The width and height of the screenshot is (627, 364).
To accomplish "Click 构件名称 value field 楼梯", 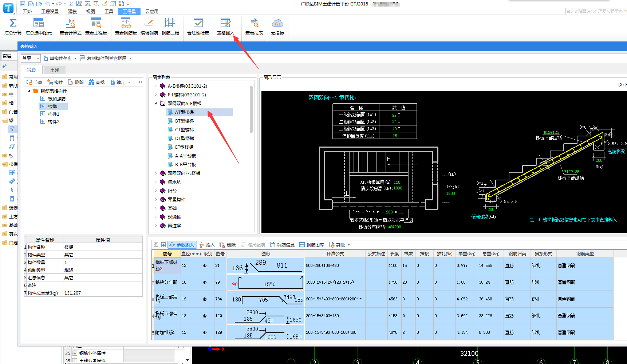I will click(x=103, y=247).
